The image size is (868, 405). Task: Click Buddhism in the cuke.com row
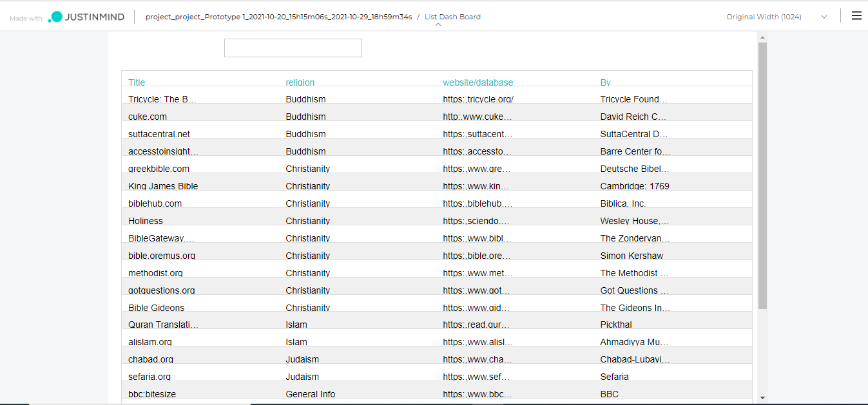coord(306,117)
